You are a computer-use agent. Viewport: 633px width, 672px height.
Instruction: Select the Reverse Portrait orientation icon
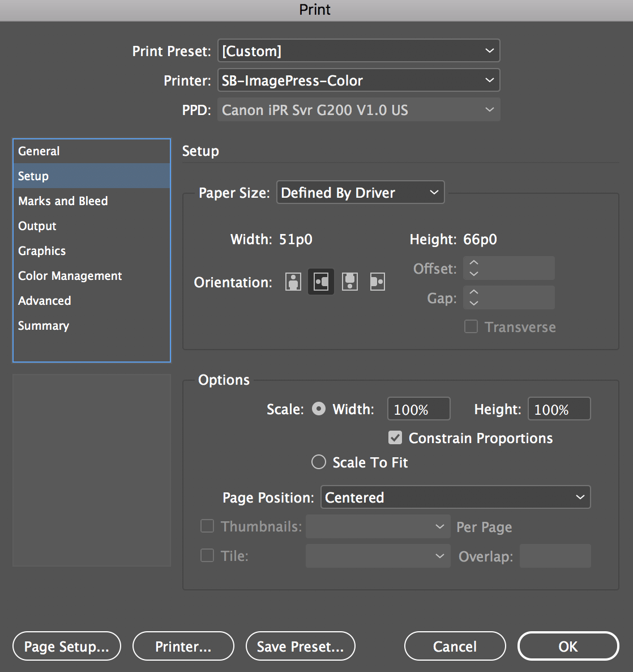(x=349, y=282)
